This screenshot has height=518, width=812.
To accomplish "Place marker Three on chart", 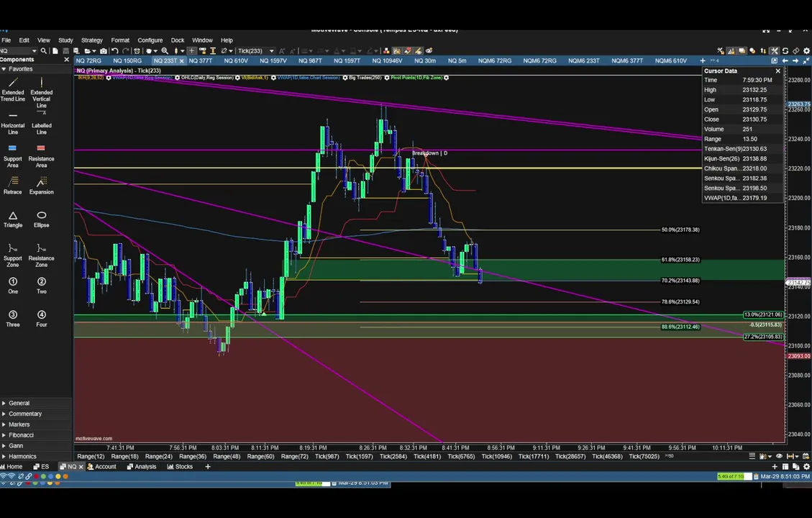I will [13, 319].
